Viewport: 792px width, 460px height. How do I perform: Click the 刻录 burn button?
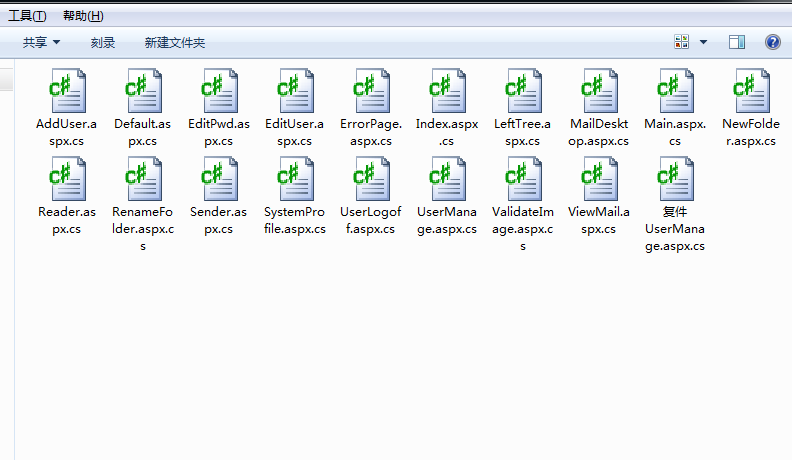(x=103, y=42)
